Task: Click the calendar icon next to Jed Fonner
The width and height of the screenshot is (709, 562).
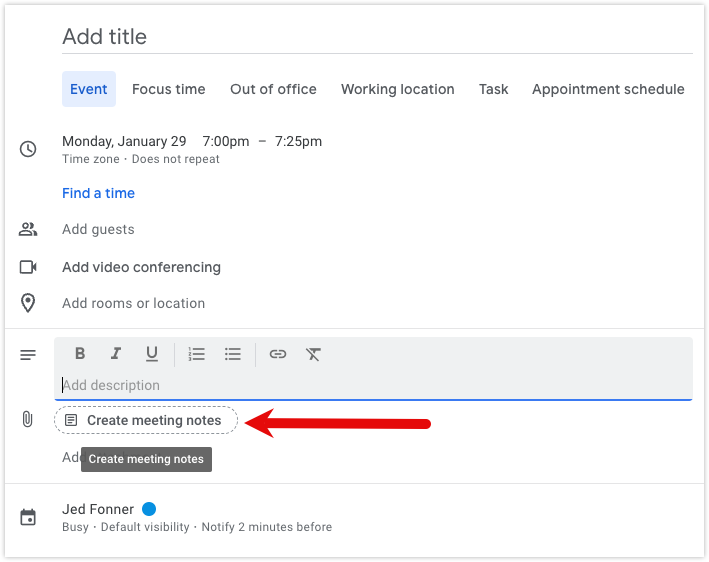Action: 28,517
